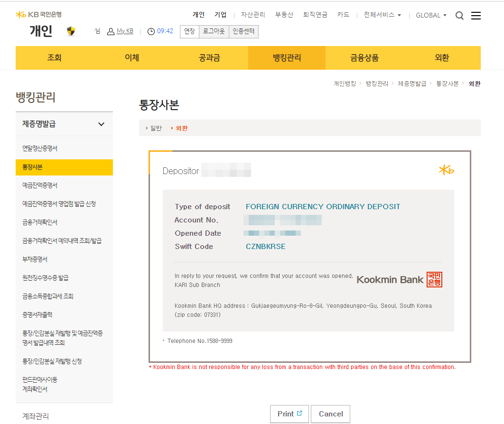The height and width of the screenshot is (424, 504).
Task: Click the KARI Sub Branch text
Action: (x=197, y=285)
